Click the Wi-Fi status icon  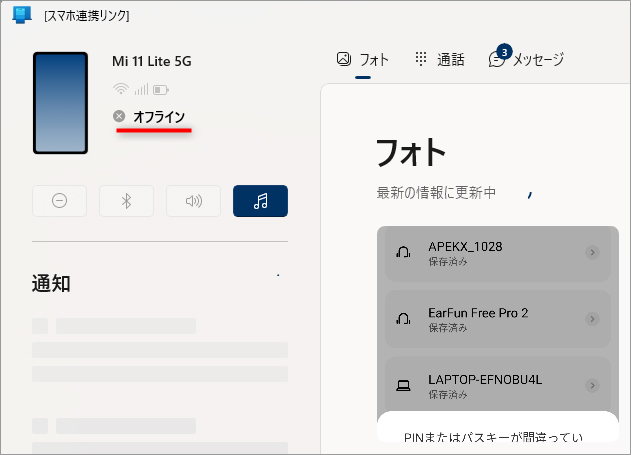tap(121, 89)
